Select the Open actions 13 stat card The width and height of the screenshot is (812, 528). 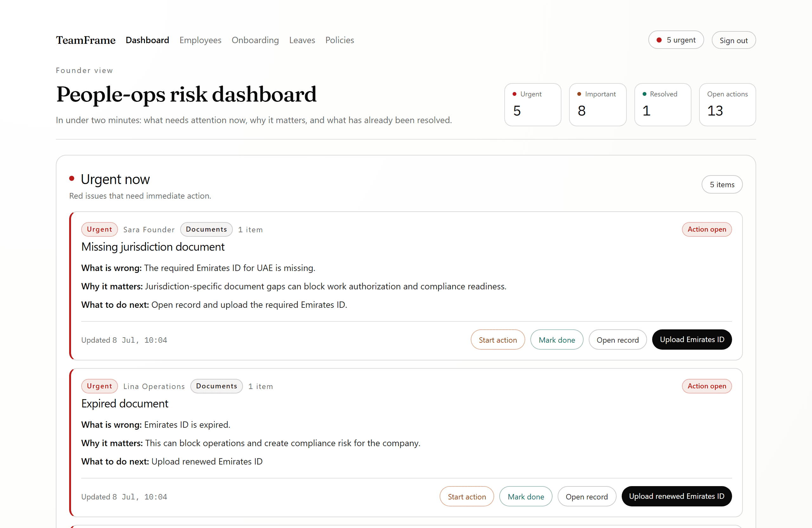(727, 104)
